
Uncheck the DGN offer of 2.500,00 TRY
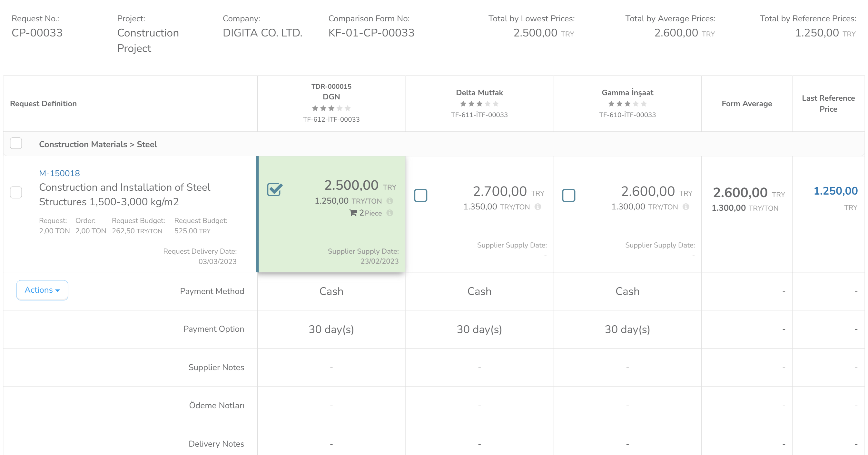tap(275, 189)
